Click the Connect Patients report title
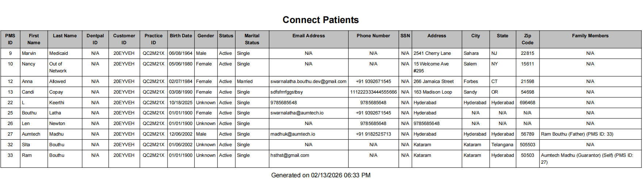Image resolution: width=644 pixels, height=189 pixels. (321, 20)
